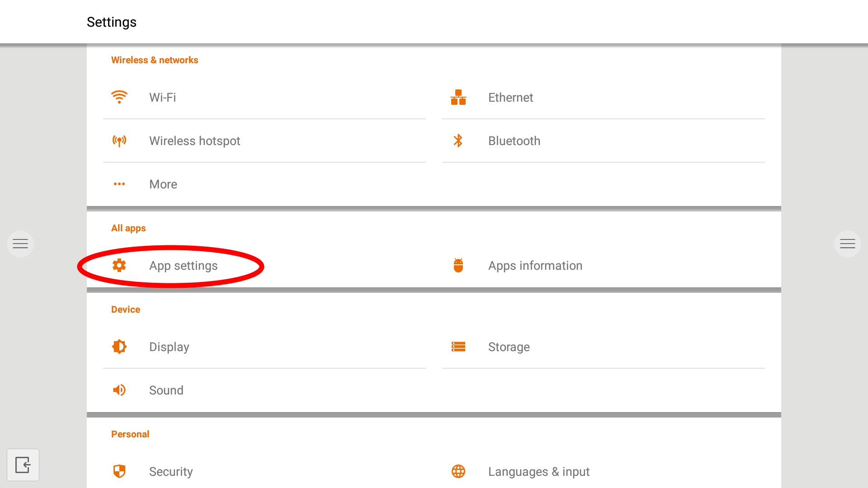Image resolution: width=868 pixels, height=488 pixels.
Task: Expand the More wireless options entry
Action: point(163,184)
